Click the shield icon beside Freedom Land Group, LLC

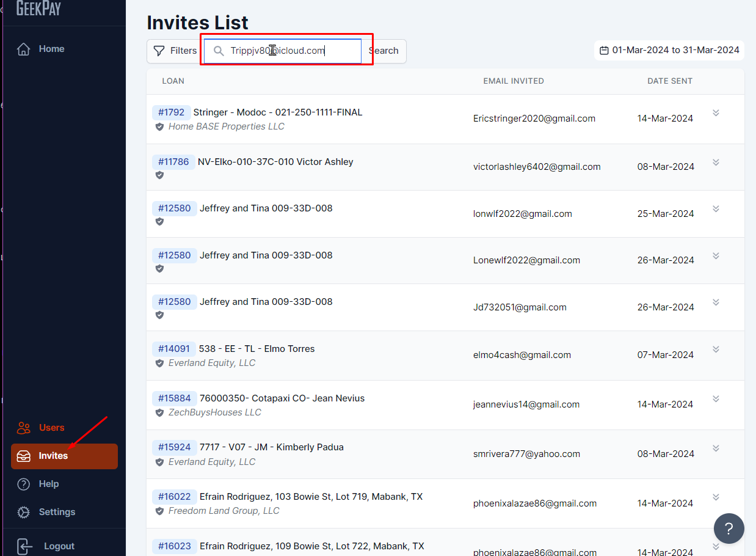tap(159, 511)
